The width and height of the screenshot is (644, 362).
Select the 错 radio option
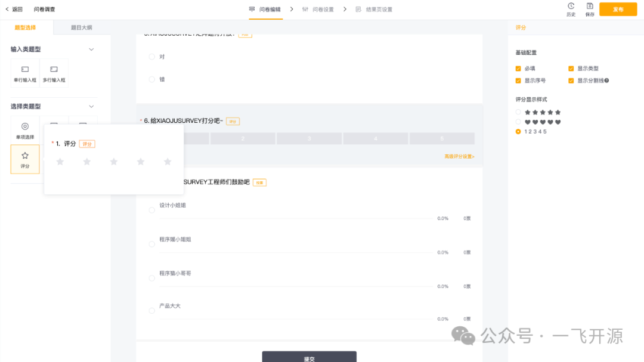pos(152,79)
